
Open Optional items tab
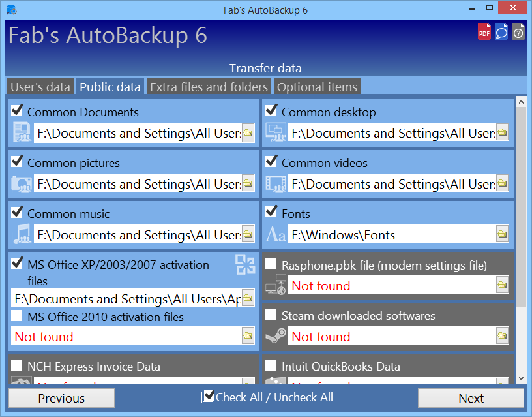click(317, 87)
